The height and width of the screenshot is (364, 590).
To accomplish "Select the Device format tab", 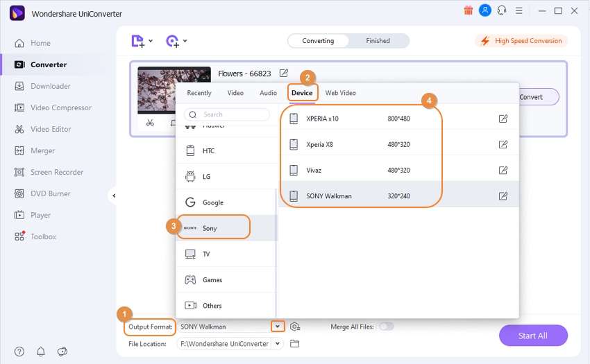I will pos(302,93).
